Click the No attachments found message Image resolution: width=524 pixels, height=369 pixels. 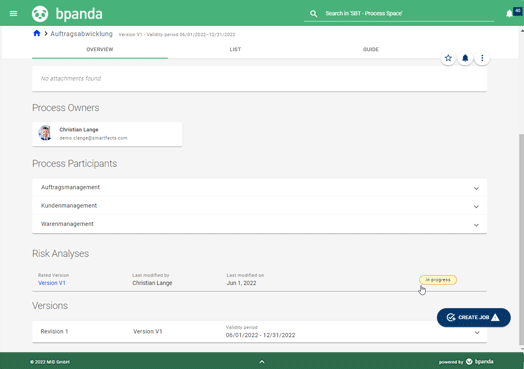71,79
